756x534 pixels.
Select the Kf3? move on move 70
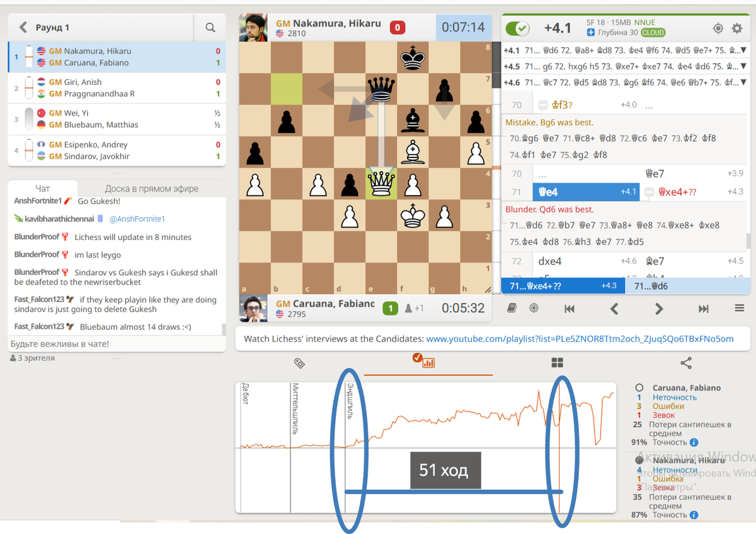coord(586,105)
